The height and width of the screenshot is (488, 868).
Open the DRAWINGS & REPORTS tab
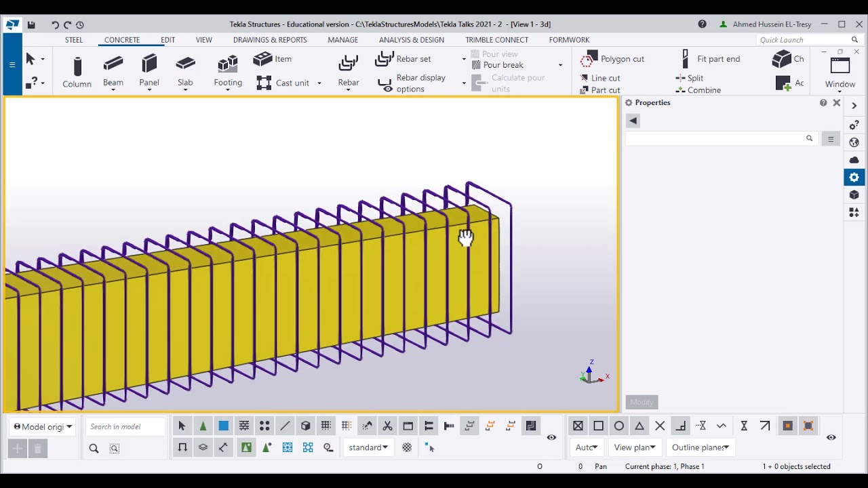coord(270,40)
